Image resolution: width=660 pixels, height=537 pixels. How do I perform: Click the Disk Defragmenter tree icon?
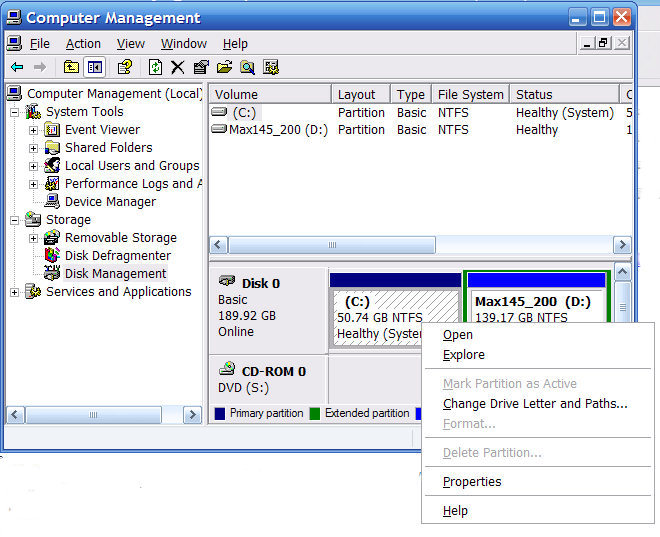52,255
